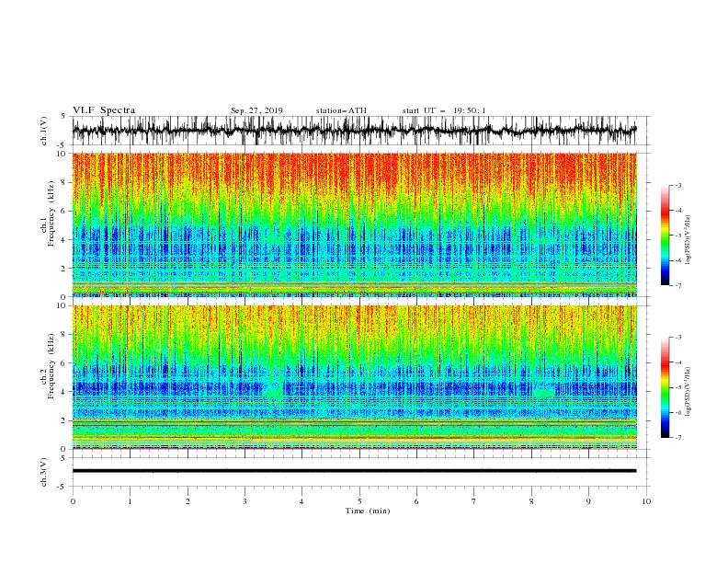
Task: Click the "-5" volt tick of ch.3 panel
Action: pyautogui.click(x=63, y=487)
